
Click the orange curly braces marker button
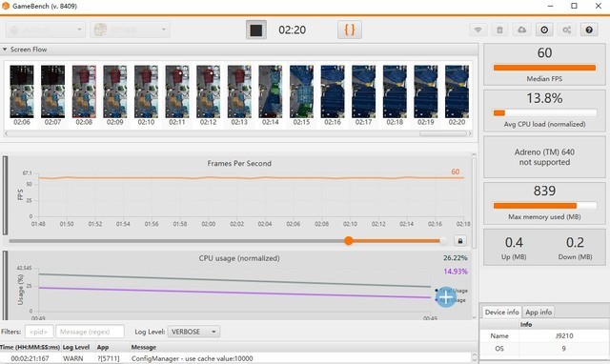coord(350,30)
